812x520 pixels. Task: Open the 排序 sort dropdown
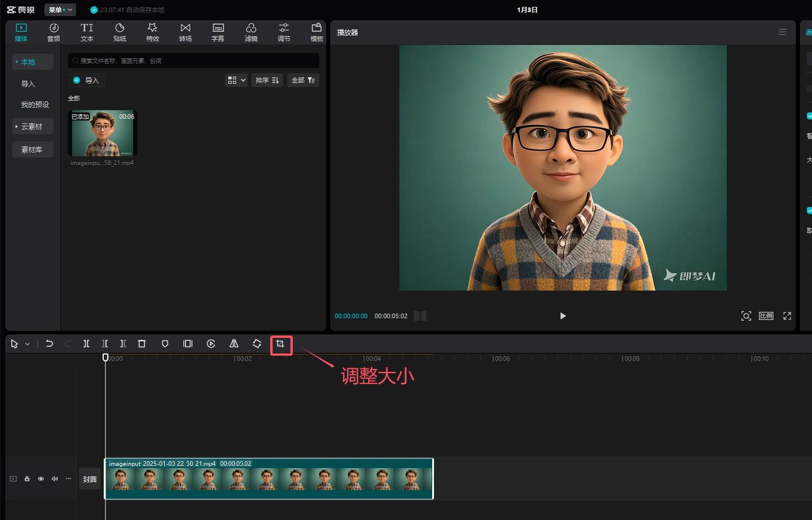click(267, 80)
